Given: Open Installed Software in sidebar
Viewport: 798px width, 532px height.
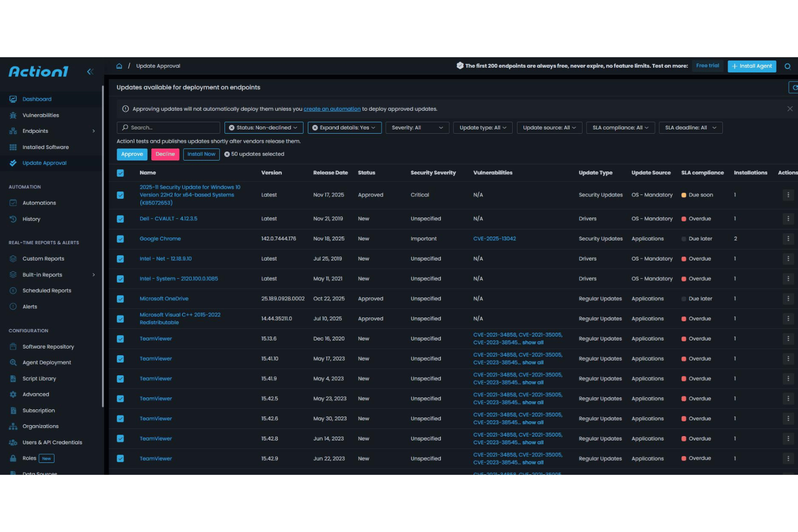Looking at the screenshot, I should [x=45, y=147].
